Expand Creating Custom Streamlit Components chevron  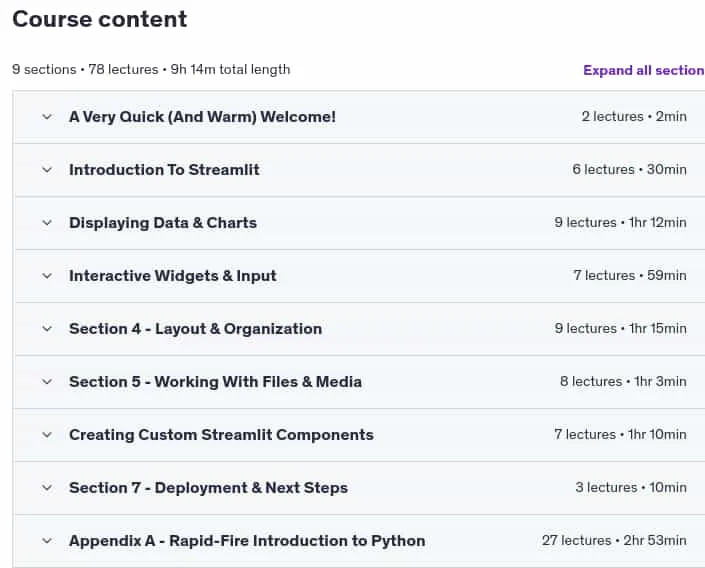(x=47, y=435)
